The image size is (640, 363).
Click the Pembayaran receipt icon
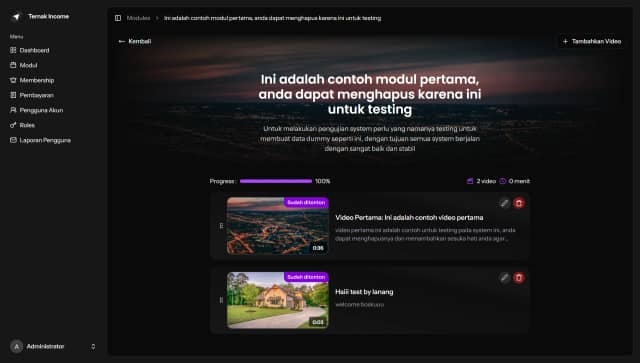[13, 95]
